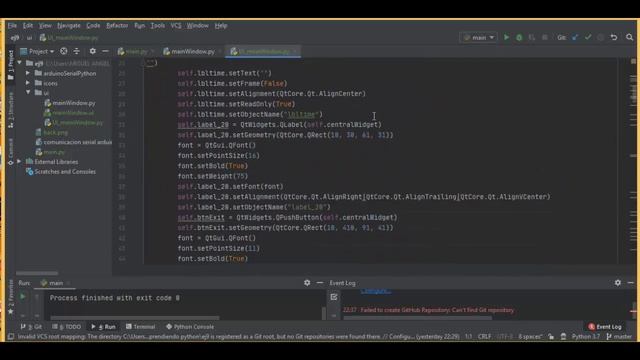This screenshot has height=360, width=640.
Task: Open the master Git branch popup
Action: point(619,337)
